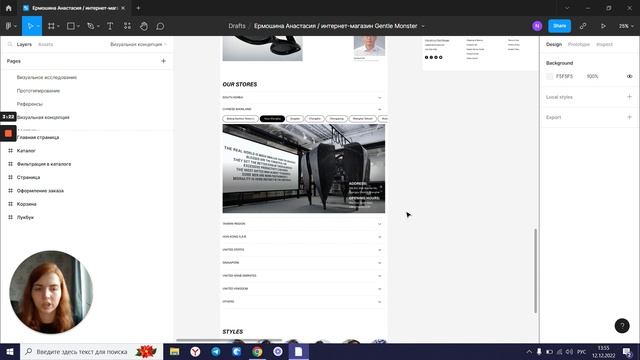The image size is (640, 360).
Task: Open Telegram from taskbar
Action: [x=216, y=351]
